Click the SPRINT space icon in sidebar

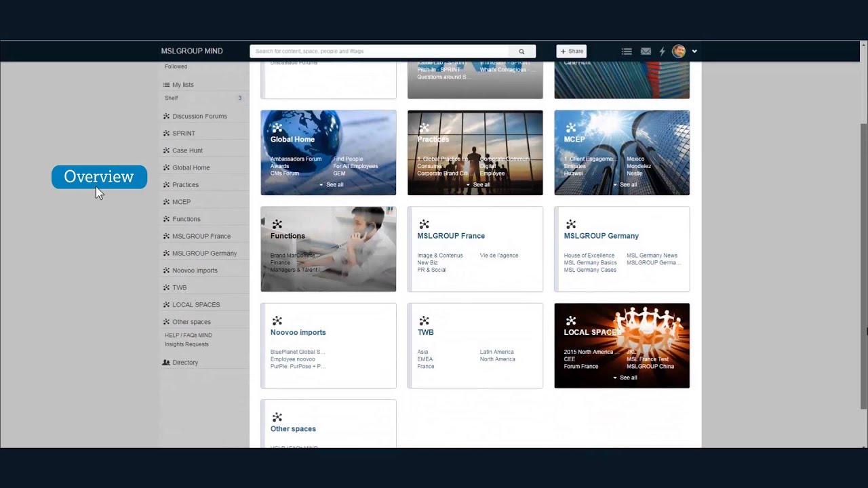(x=166, y=134)
